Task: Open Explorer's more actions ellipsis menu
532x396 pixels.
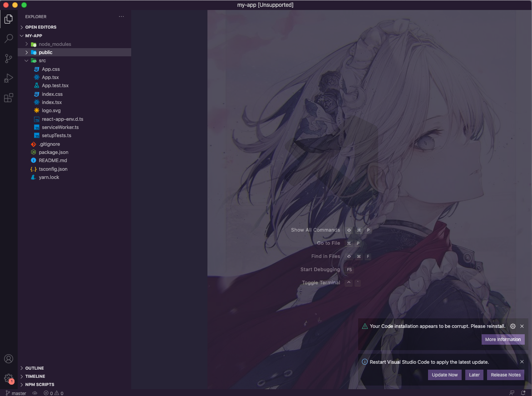Action: click(x=121, y=17)
